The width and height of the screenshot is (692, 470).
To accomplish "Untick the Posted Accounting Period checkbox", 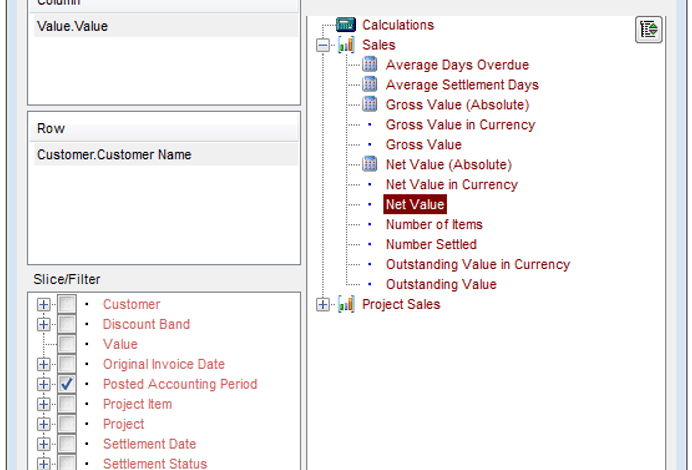I will point(67,384).
